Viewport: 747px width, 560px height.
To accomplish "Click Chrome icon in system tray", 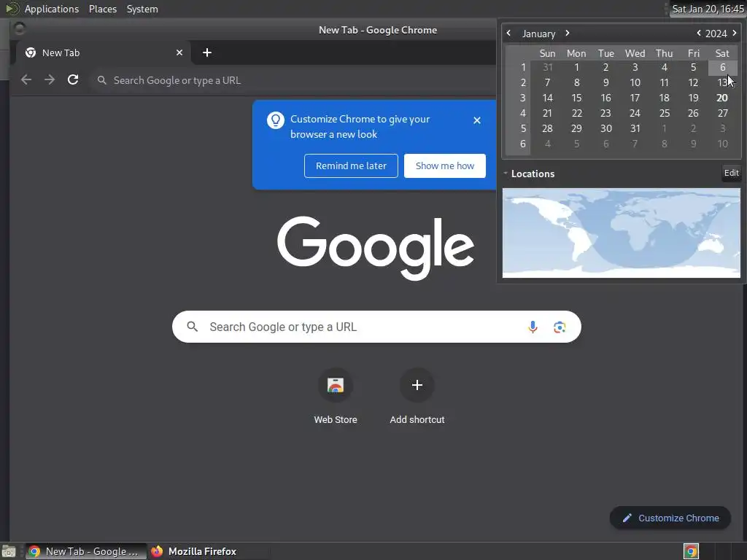I will click(691, 551).
